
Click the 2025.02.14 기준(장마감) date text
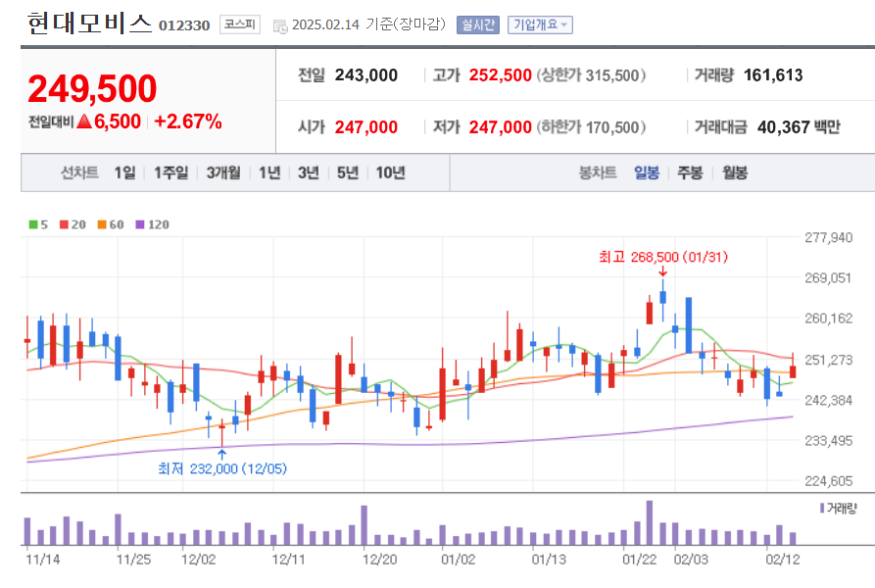[368, 25]
